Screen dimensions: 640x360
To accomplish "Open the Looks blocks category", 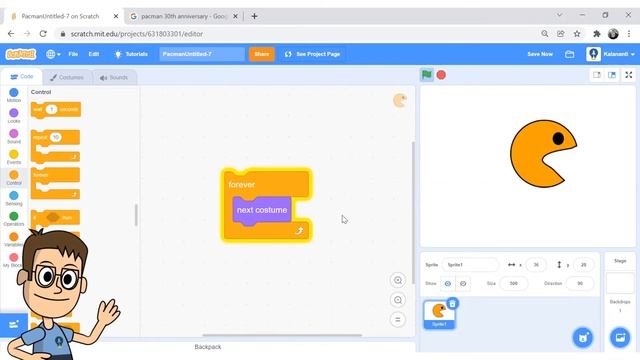I will [13, 116].
